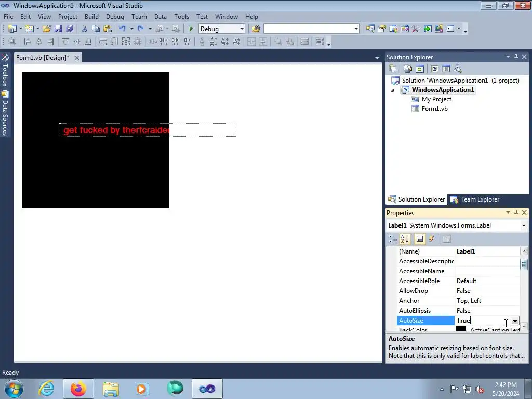Screen dimensions: 532x399
Task: Show Events lightning bolt in Properties panel
Action: [x=431, y=239]
